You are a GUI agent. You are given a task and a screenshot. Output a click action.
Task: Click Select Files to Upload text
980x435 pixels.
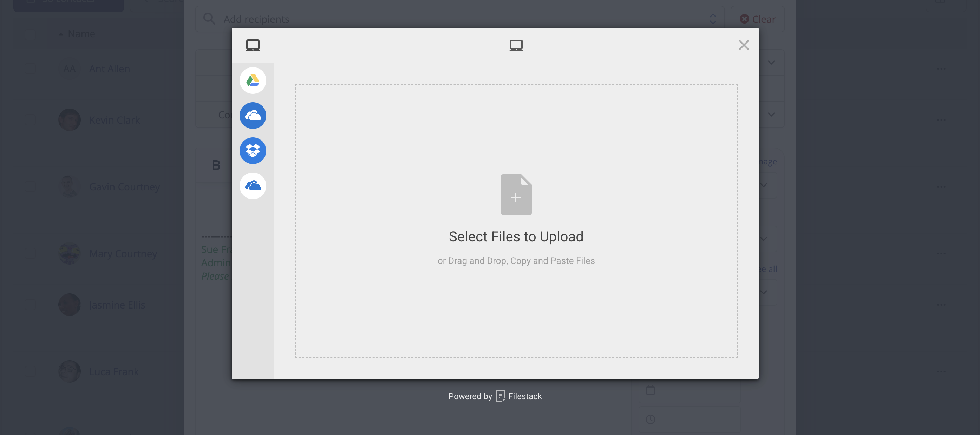pyautogui.click(x=516, y=236)
